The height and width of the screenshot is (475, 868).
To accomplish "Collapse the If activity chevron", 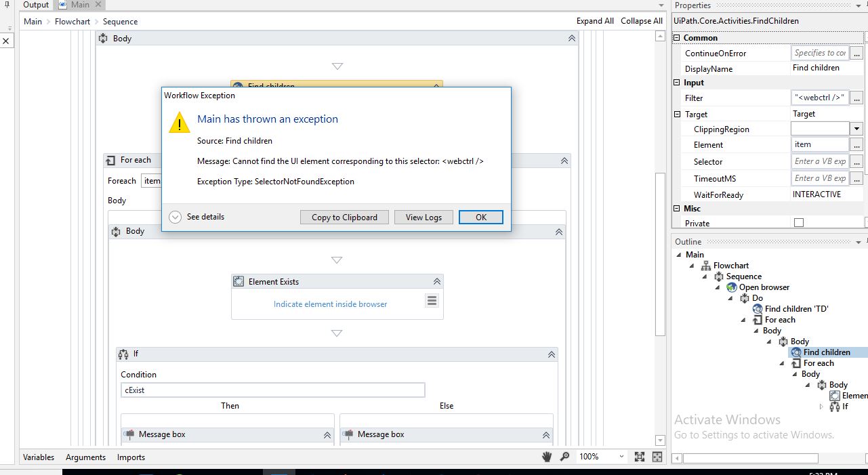I will pyautogui.click(x=551, y=354).
